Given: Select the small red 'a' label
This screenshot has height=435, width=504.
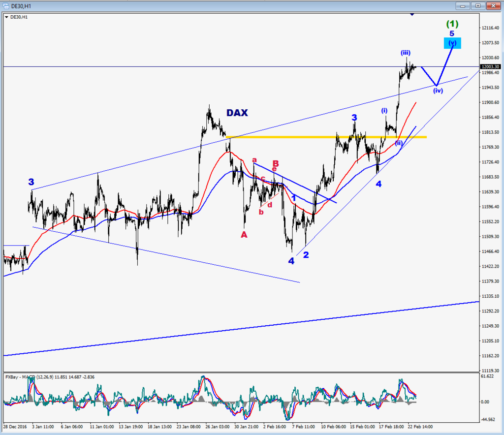Looking at the screenshot, I should (254, 159).
